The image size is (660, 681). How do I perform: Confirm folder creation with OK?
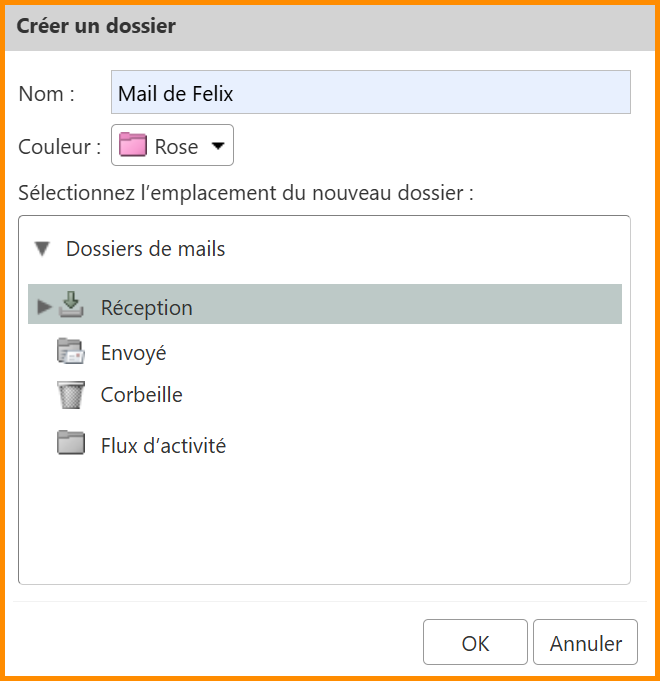click(x=475, y=643)
